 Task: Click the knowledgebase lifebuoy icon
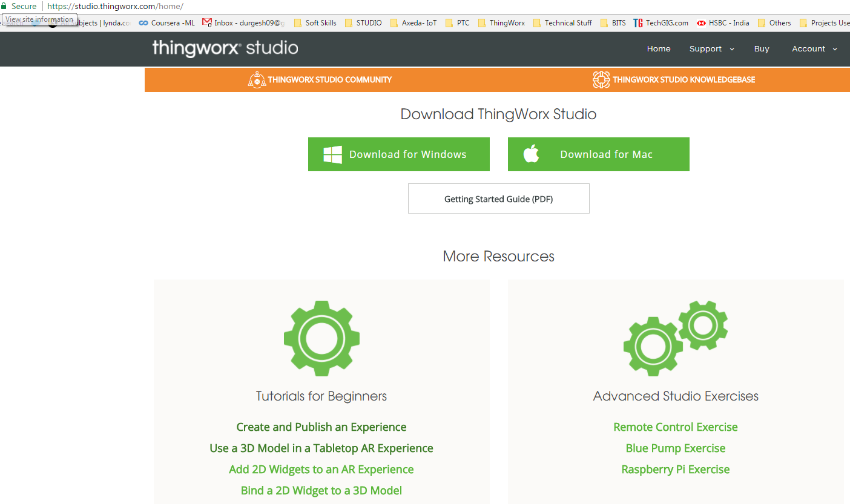(x=601, y=80)
